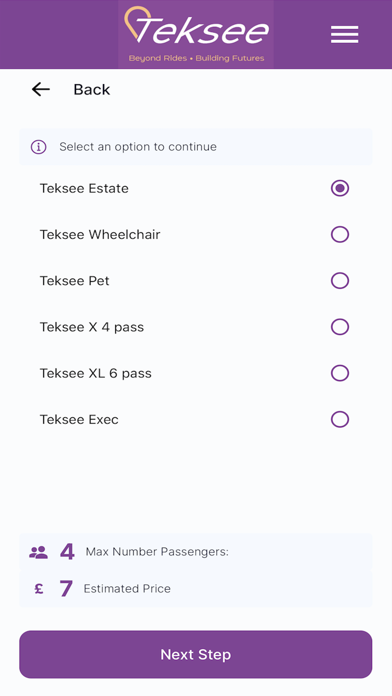This screenshot has width=392, height=696.
Task: Click the Max Number Passengers label
Action: click(x=157, y=552)
